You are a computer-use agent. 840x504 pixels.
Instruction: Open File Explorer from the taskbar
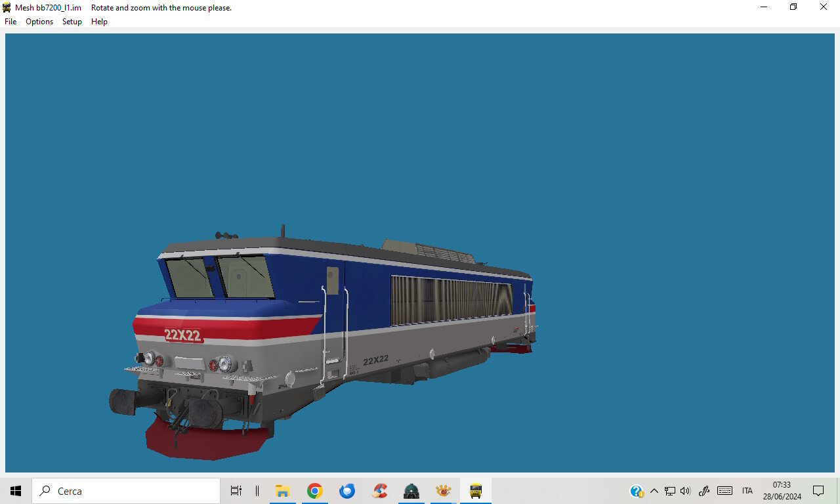283,491
